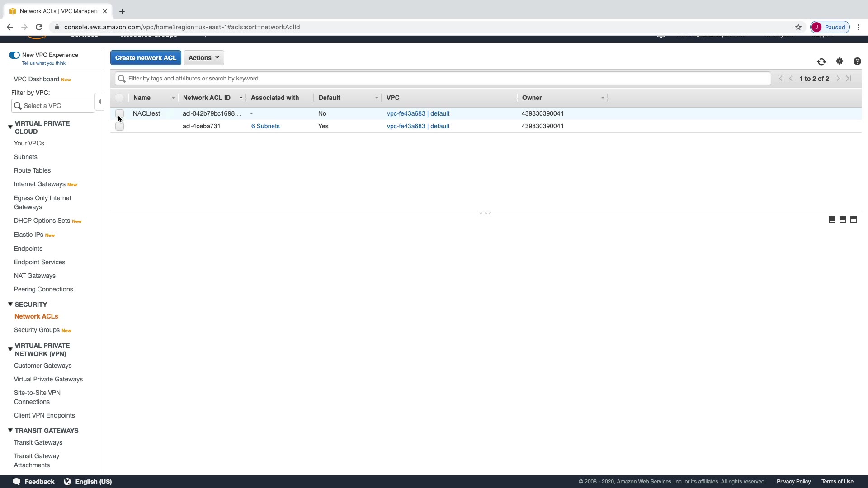Check the box for the NACLtest row
Image resolution: width=868 pixels, height=488 pixels.
pos(119,113)
